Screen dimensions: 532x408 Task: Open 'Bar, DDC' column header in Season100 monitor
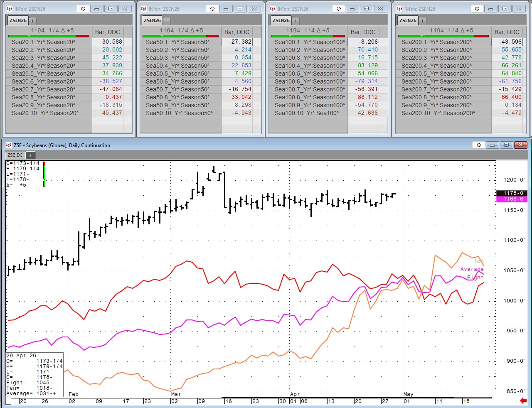(363, 32)
